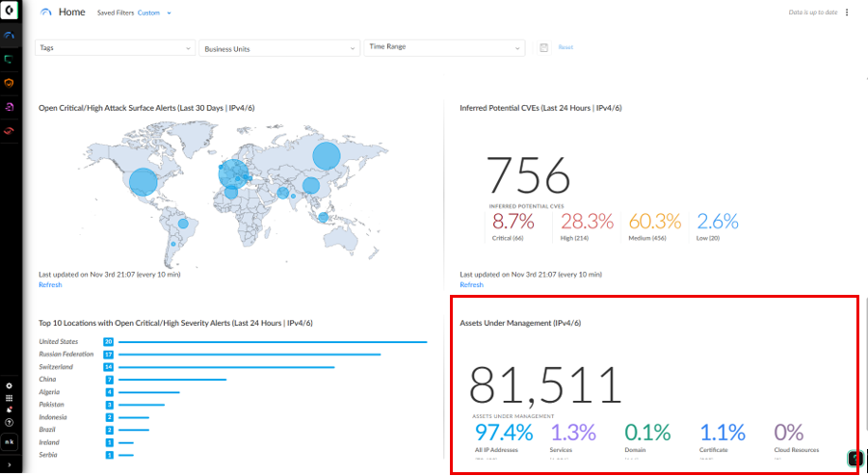
Task: Refresh the Inferred Potential CVEs widget
Action: point(471,285)
